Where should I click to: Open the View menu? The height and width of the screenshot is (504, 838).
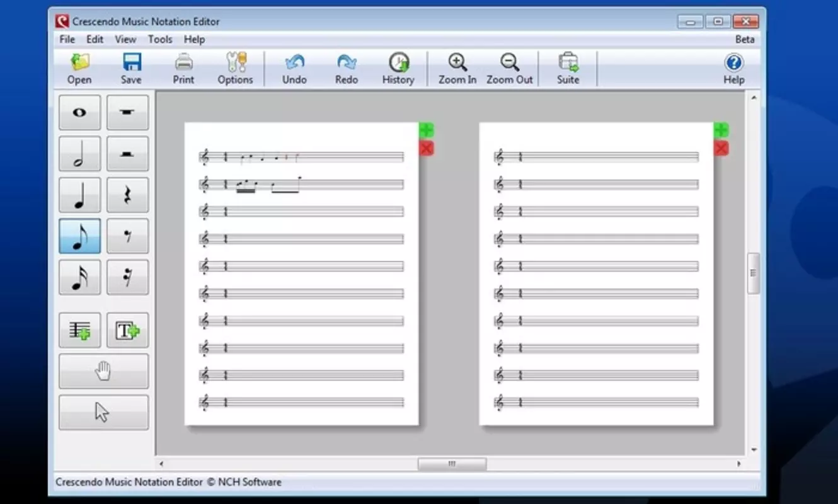point(125,39)
